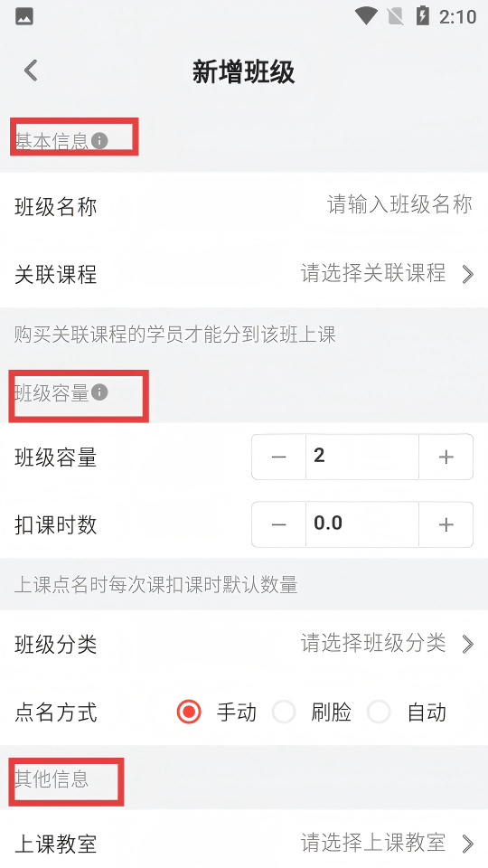Tap the image notification icon in status bar
This screenshot has width=488, height=868.
pos(24,16)
